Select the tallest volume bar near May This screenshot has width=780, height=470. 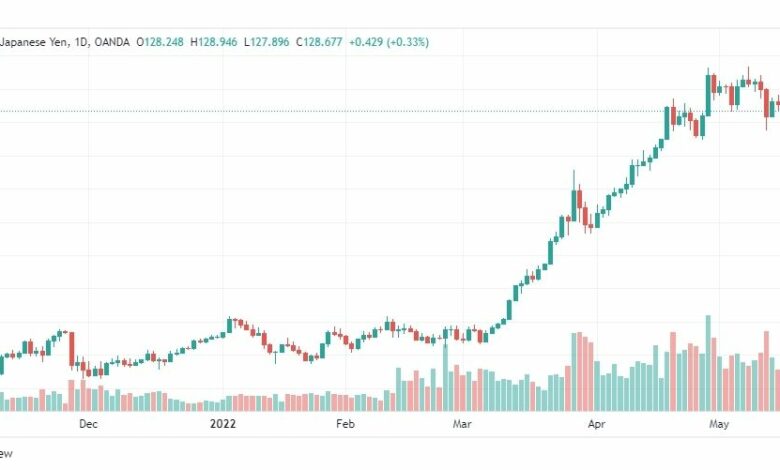pyautogui.click(x=708, y=363)
